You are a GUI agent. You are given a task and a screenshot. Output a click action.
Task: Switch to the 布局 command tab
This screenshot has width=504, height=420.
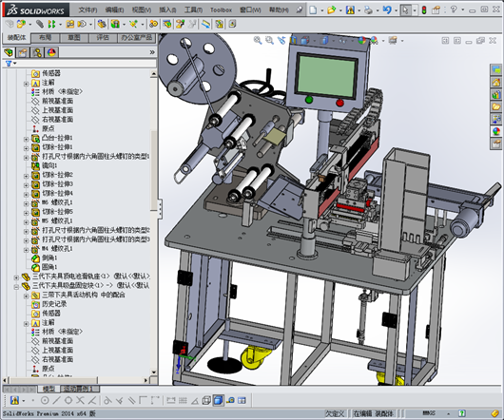(45, 38)
